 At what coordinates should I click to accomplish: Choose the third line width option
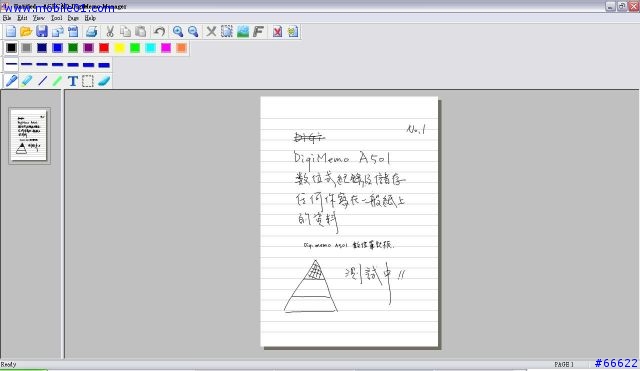tap(42, 64)
